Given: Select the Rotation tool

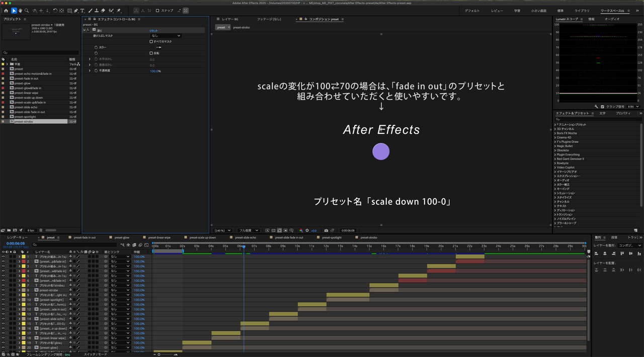Looking at the screenshot, I should pos(54,11).
